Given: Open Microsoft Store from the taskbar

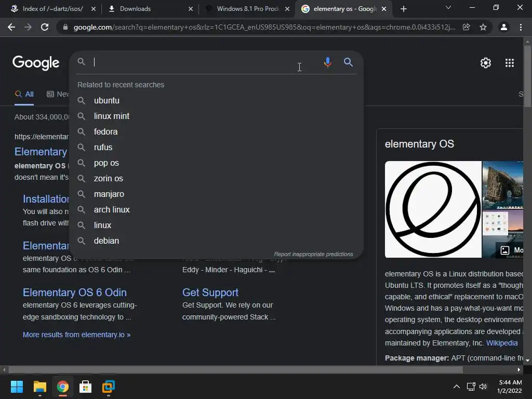Looking at the screenshot, I should point(86,387).
